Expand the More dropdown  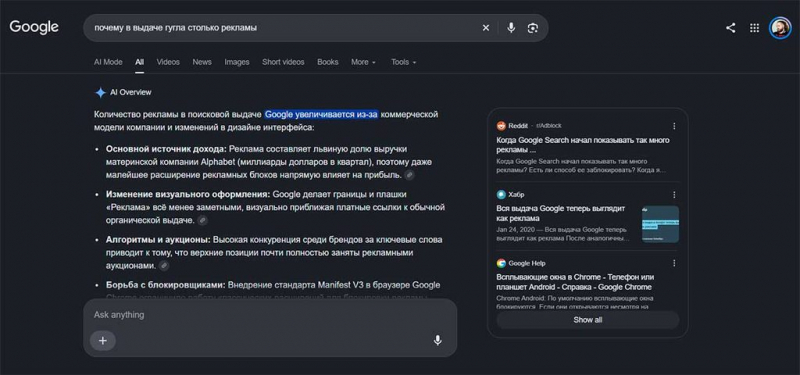pos(363,62)
